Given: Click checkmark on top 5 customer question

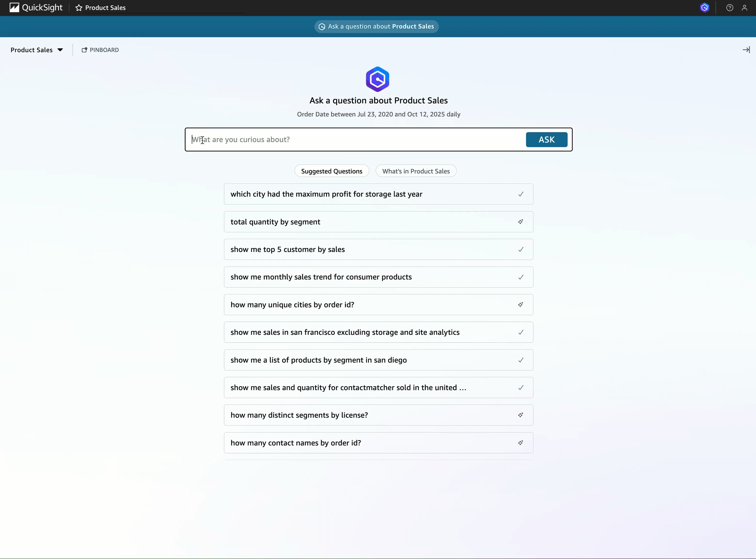Looking at the screenshot, I should pos(520,249).
